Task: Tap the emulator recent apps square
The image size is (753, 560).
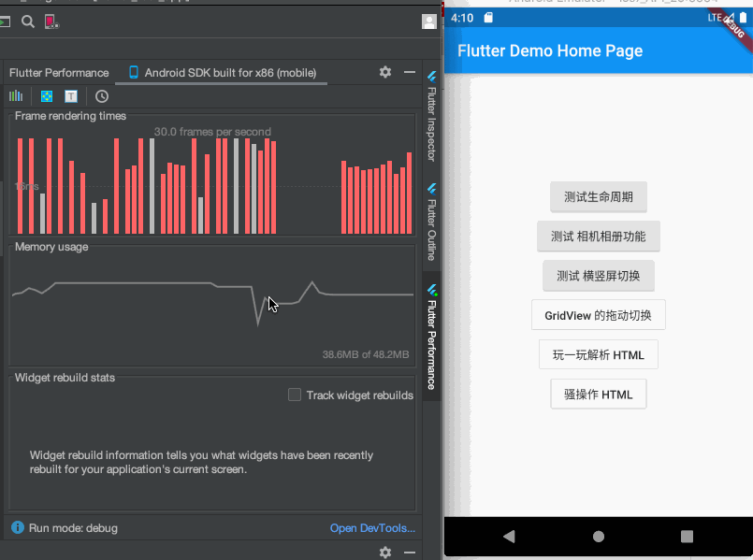Action: point(688,537)
